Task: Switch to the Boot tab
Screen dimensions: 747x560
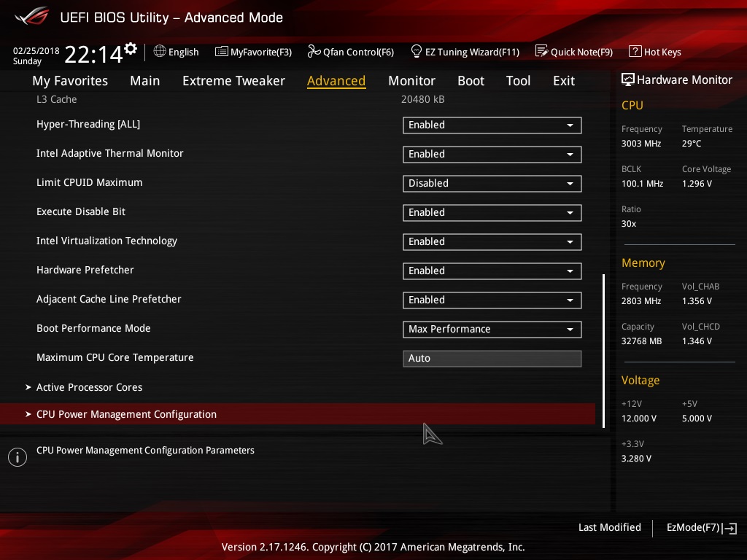Action: point(471,81)
